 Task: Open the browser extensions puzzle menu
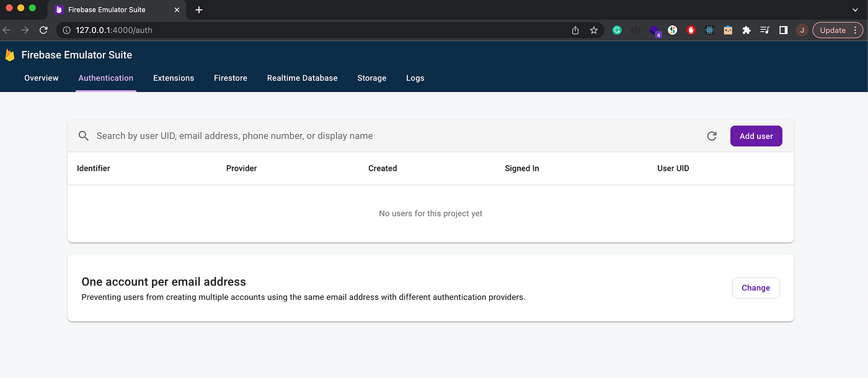pyautogui.click(x=746, y=30)
